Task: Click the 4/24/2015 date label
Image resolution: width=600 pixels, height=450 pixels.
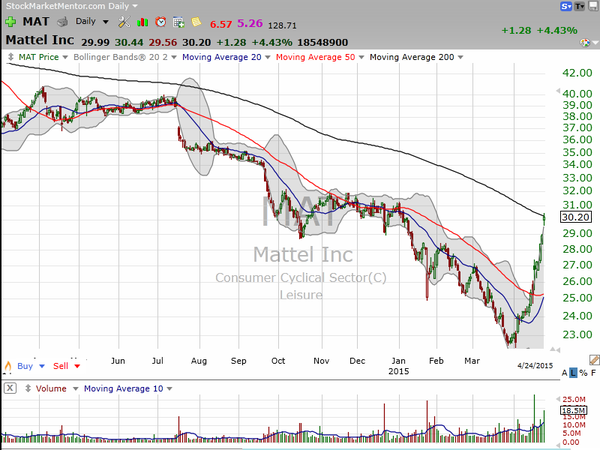Action: (x=535, y=365)
